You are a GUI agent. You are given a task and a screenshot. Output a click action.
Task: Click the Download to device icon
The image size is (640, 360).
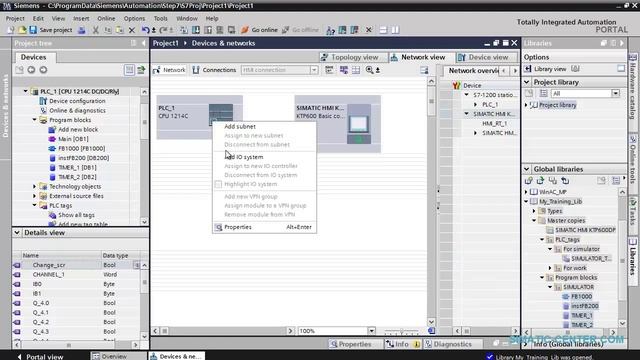click(196, 30)
